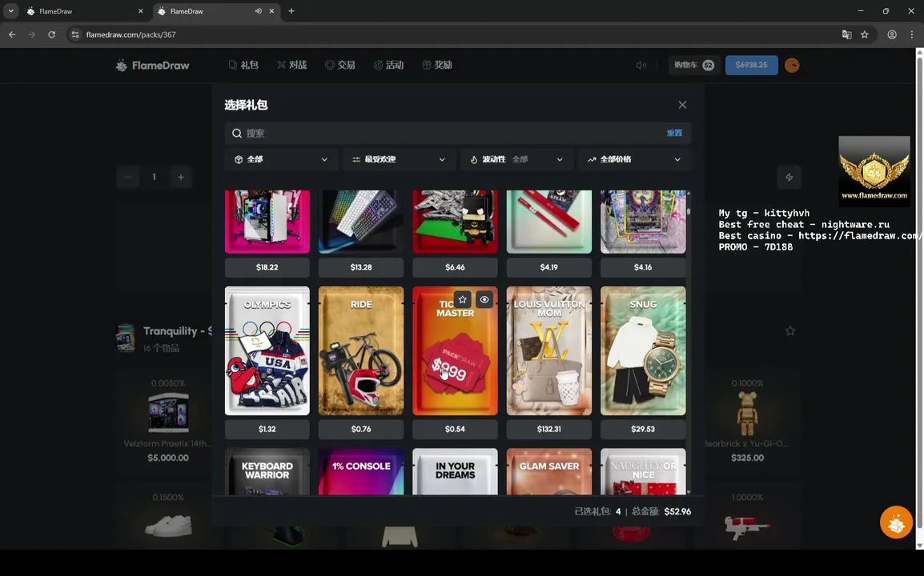Preview Tic Master pack eye icon

coord(484,300)
